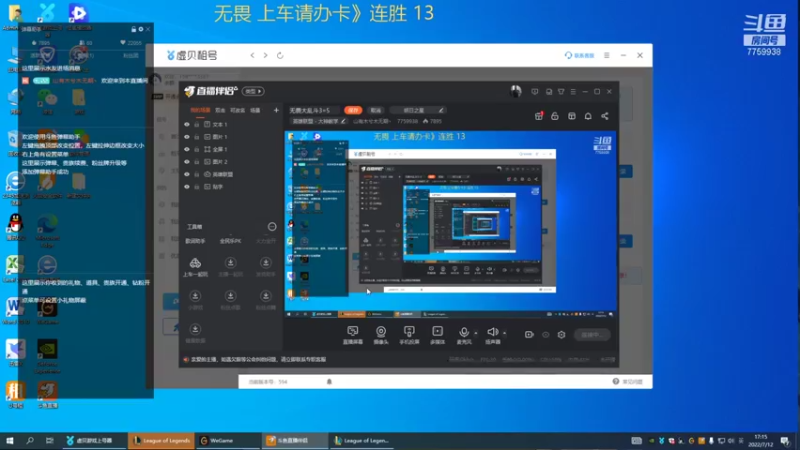This screenshot has width=800, height=450.
Task: Open the streaming settings gear icon
Action: (x=561, y=335)
